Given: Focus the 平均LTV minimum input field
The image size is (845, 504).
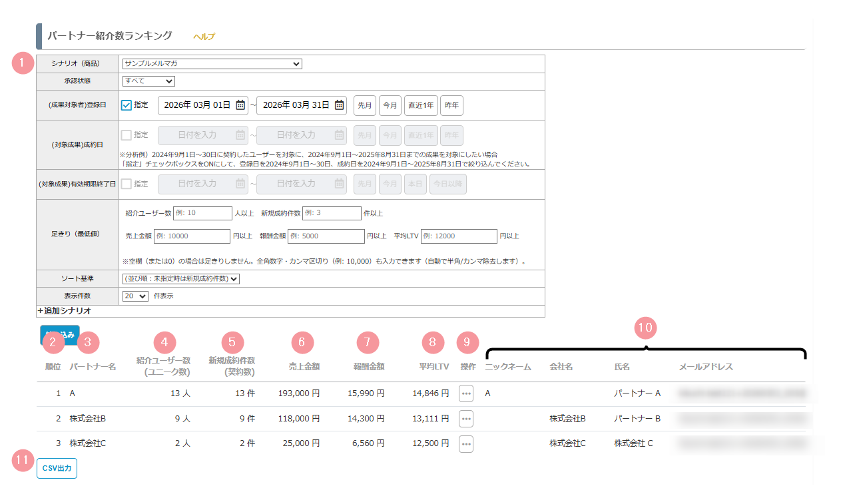Looking at the screenshot, I should (x=459, y=236).
